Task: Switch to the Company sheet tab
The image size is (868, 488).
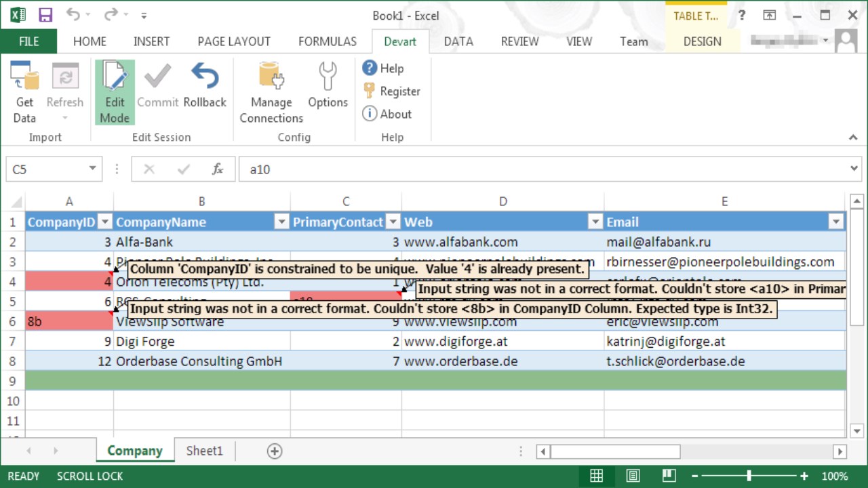Action: [x=135, y=451]
